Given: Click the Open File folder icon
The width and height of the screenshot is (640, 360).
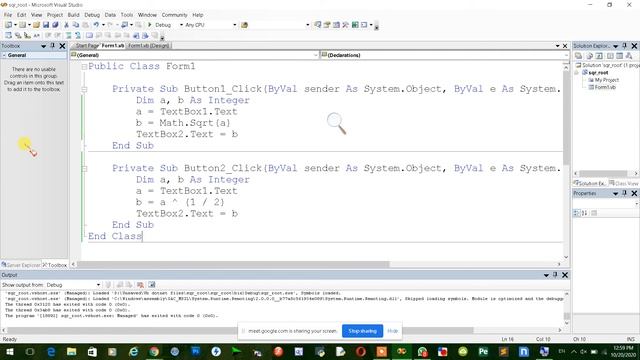Looking at the screenshot, I should [x=36, y=25].
